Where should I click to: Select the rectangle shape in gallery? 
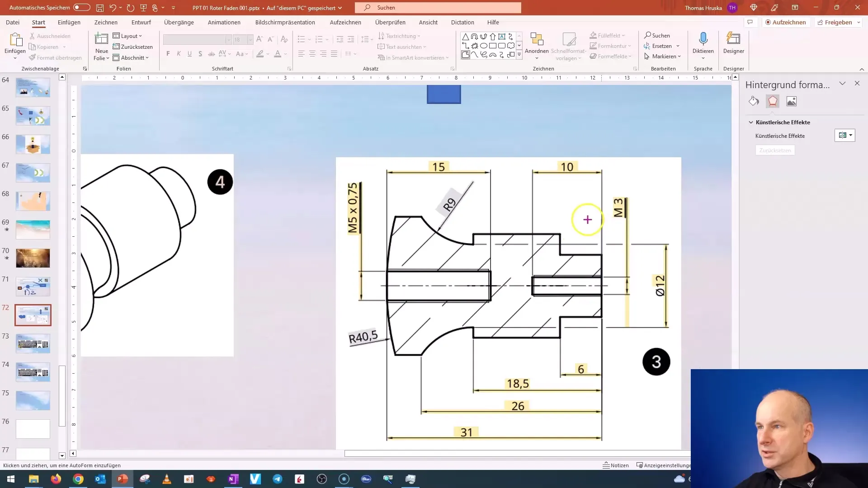[x=492, y=46]
